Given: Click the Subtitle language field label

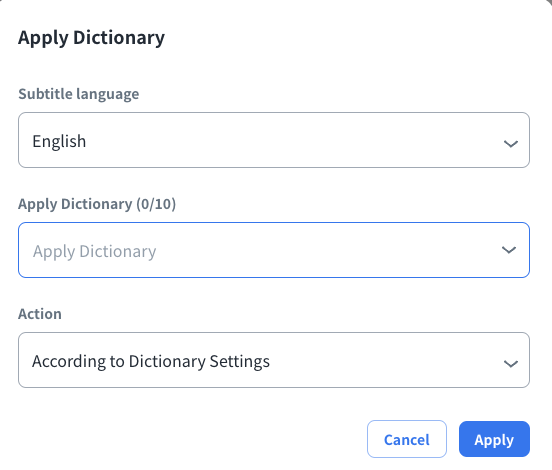Looking at the screenshot, I should point(79,94).
